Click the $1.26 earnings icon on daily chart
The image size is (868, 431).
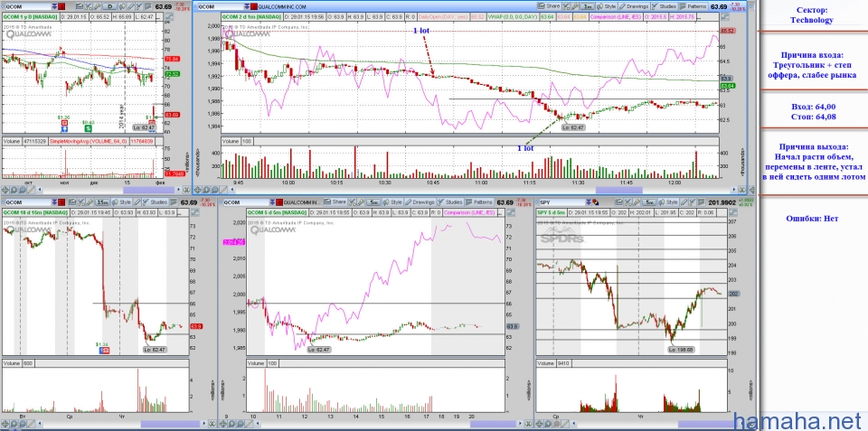[64, 122]
